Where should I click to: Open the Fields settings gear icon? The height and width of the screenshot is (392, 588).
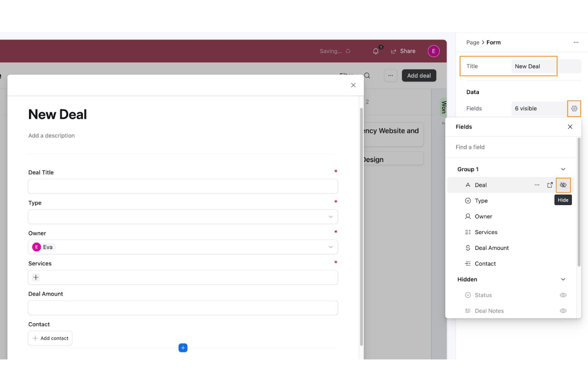tap(574, 108)
